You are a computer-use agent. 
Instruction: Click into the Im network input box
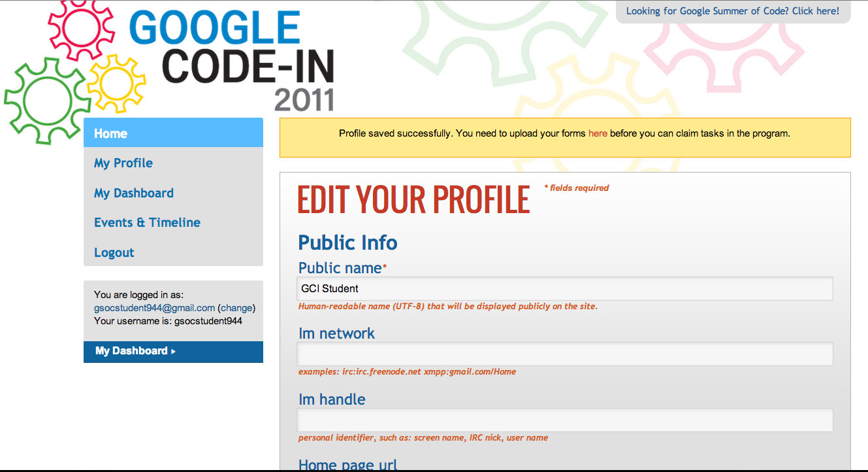(565, 354)
